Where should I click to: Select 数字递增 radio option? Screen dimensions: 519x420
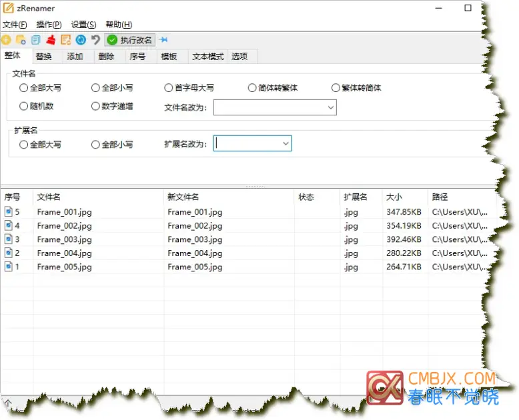pos(95,106)
